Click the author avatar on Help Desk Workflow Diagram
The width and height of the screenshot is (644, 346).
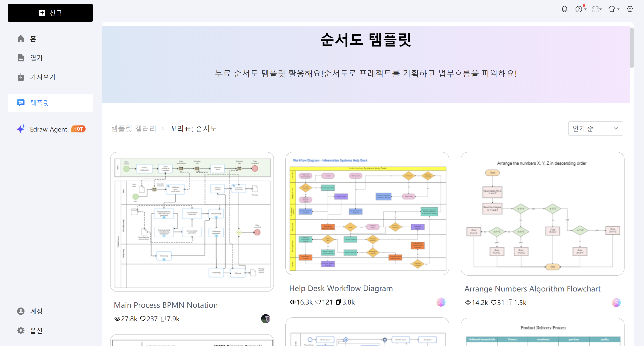(x=441, y=302)
